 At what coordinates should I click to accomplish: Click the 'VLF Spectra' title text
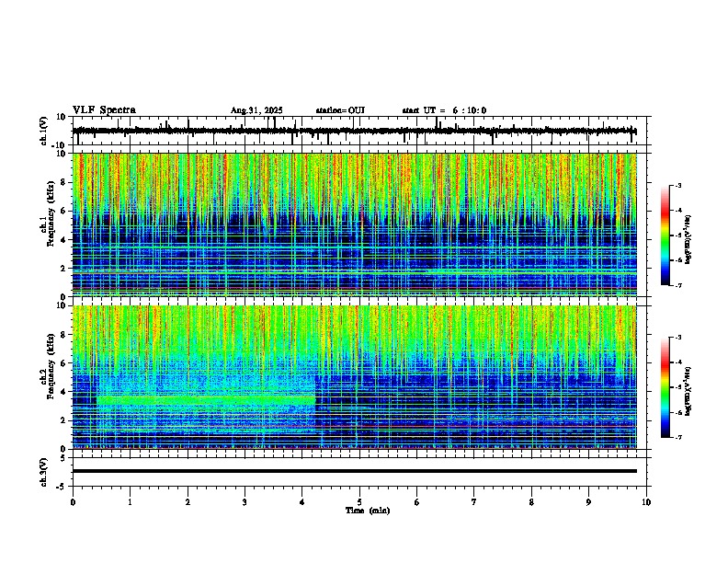click(104, 110)
